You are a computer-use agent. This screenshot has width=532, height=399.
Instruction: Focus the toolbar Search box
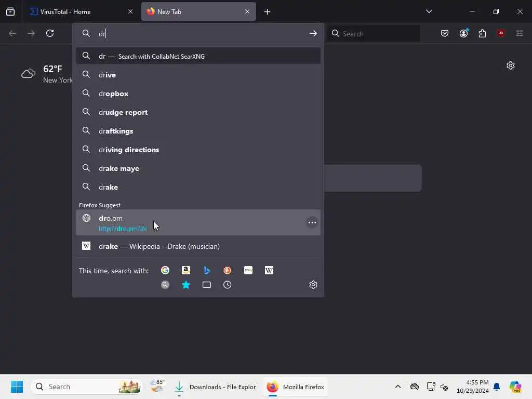[x=374, y=34]
